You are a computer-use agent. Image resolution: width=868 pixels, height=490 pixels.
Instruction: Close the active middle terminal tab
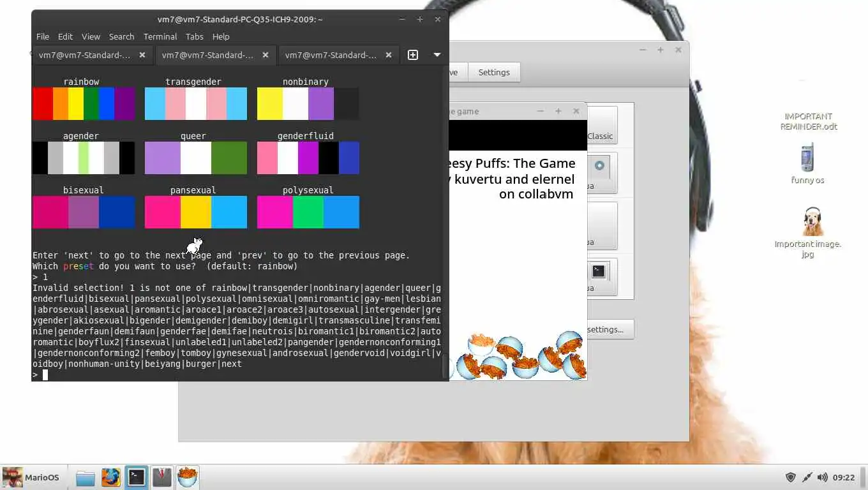[x=266, y=55]
